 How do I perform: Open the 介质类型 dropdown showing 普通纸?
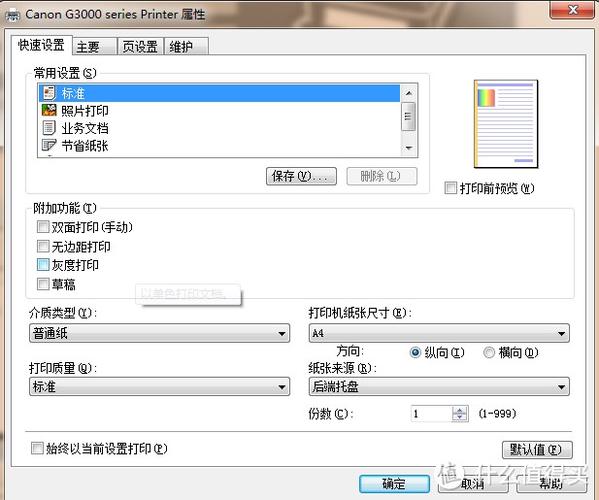pos(159,333)
